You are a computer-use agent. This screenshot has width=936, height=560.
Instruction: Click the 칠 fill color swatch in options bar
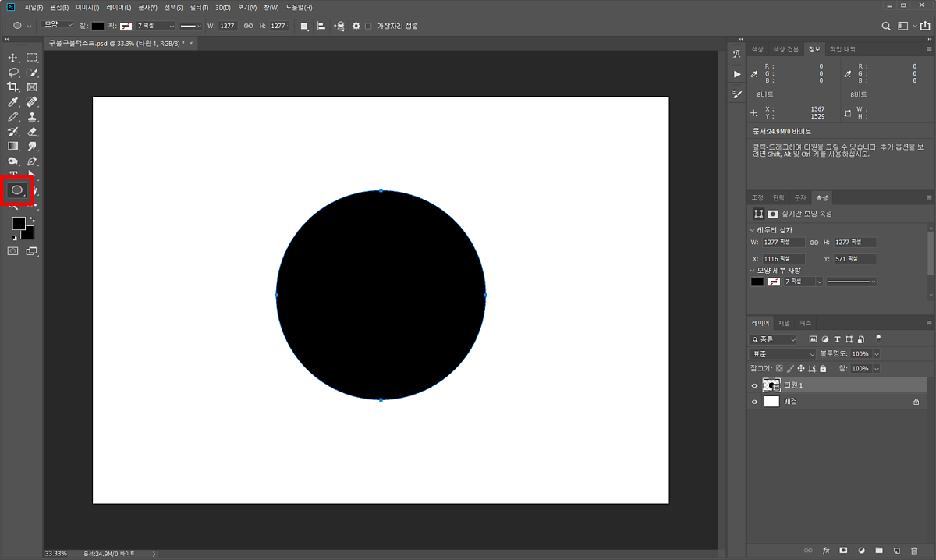click(x=97, y=26)
